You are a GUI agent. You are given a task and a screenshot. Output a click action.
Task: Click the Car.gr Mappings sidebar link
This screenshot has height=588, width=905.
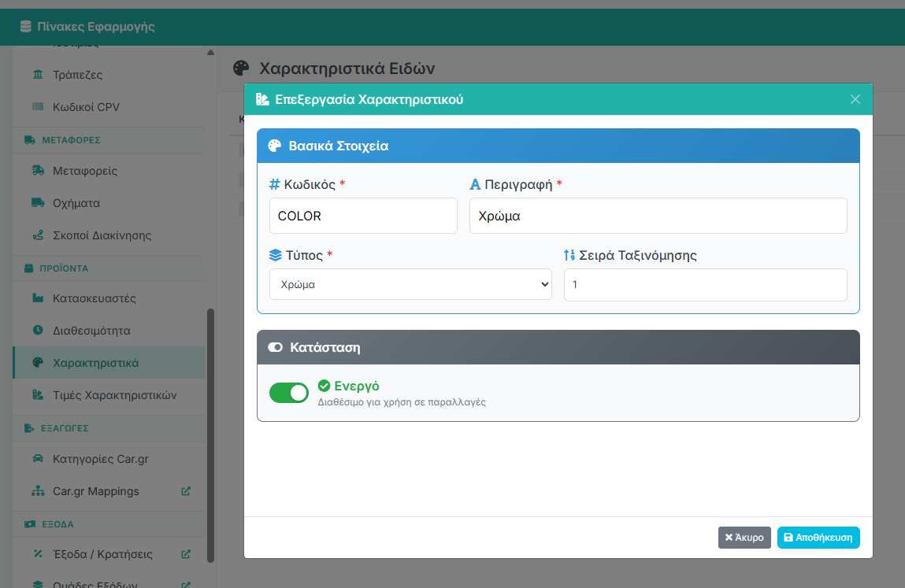pyautogui.click(x=109, y=491)
